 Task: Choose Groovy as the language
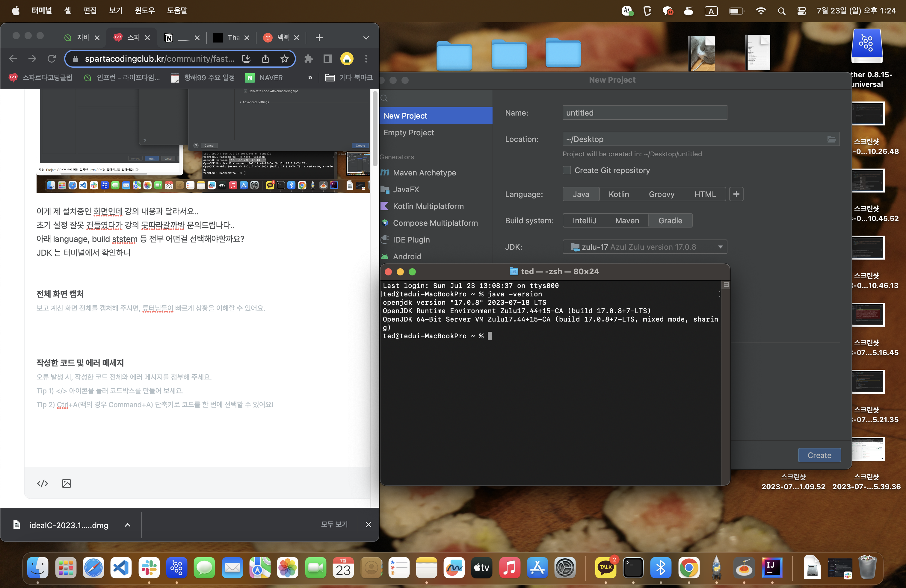click(662, 194)
